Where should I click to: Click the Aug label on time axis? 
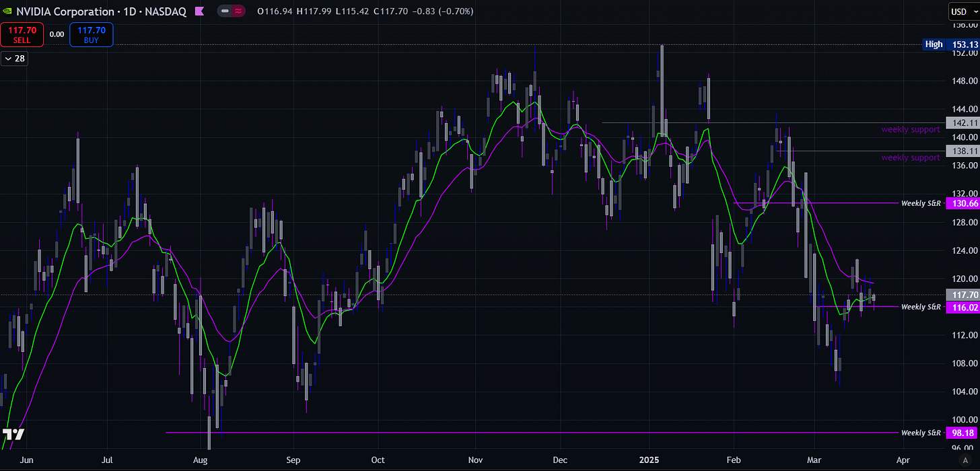coord(200,460)
